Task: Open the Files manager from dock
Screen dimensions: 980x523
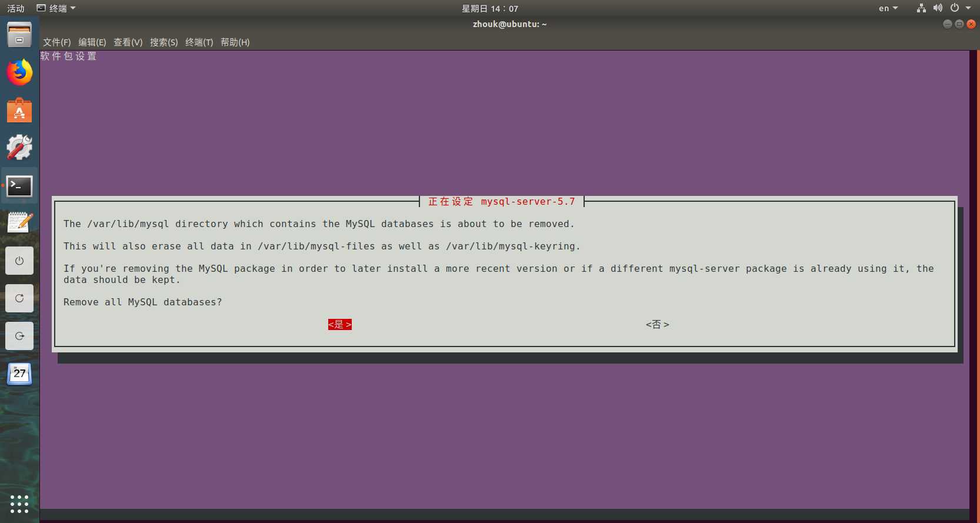Action: tap(19, 35)
